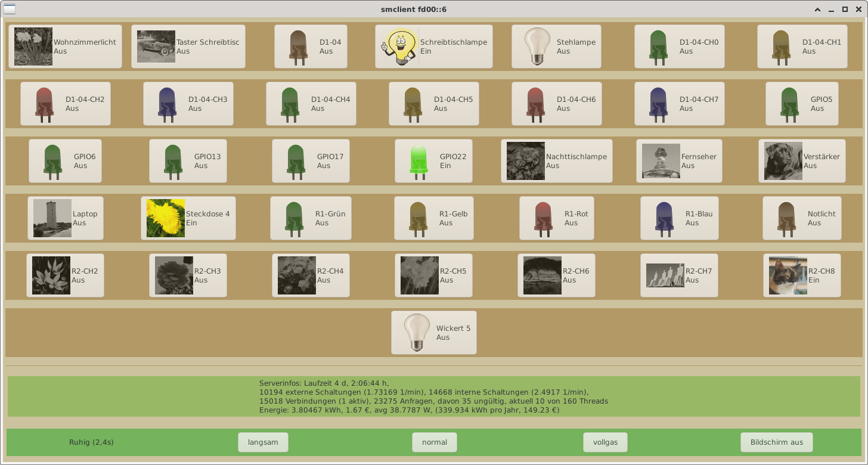Click Bildschirm aus to turn off the screen
Screen dimensions: 868x465
tap(777, 442)
